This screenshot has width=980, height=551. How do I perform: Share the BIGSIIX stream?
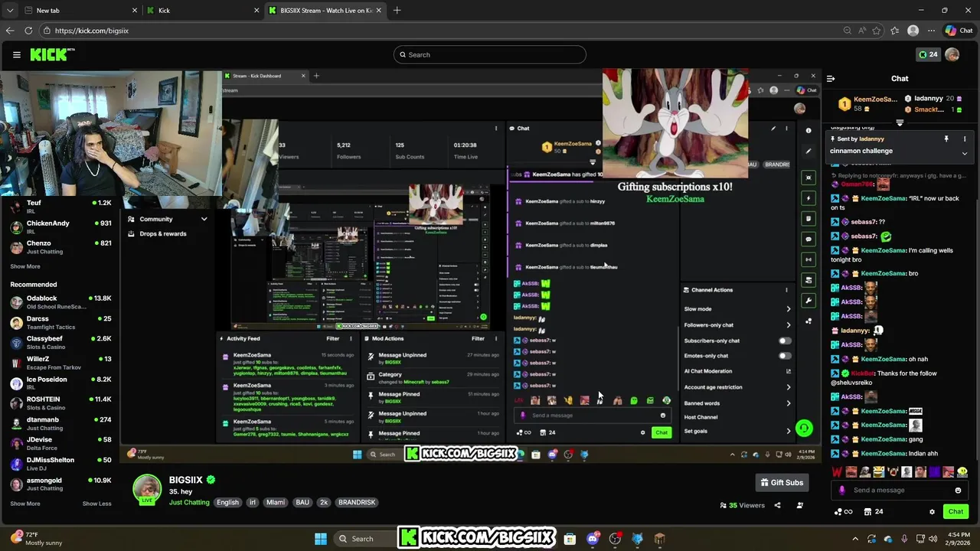click(x=777, y=505)
